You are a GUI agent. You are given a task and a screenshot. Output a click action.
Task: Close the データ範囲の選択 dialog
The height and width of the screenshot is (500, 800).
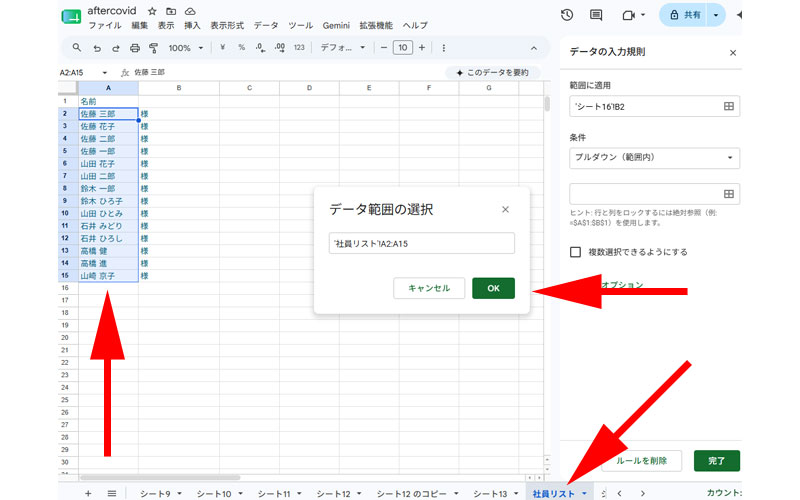tap(505, 209)
